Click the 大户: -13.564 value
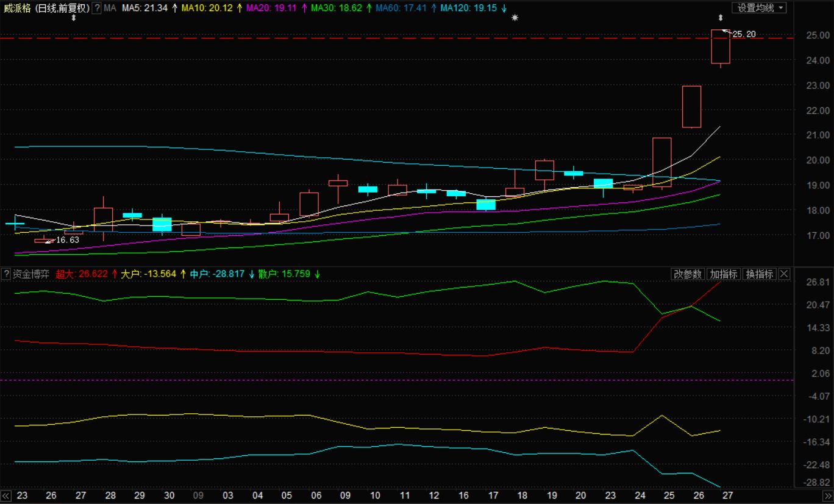Screen dimensions: 834x504 coord(149,274)
